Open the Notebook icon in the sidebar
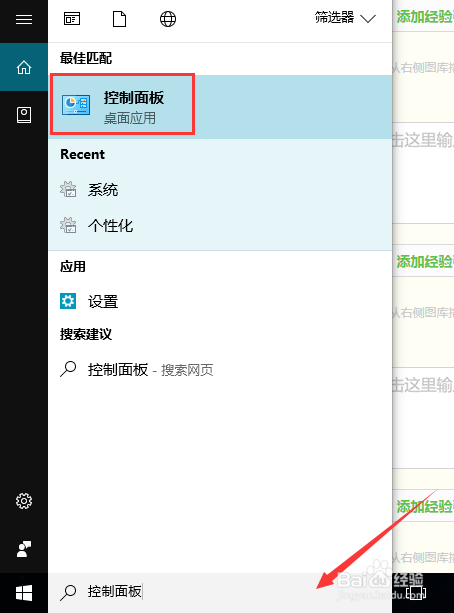This screenshot has width=454, height=613. tap(24, 115)
